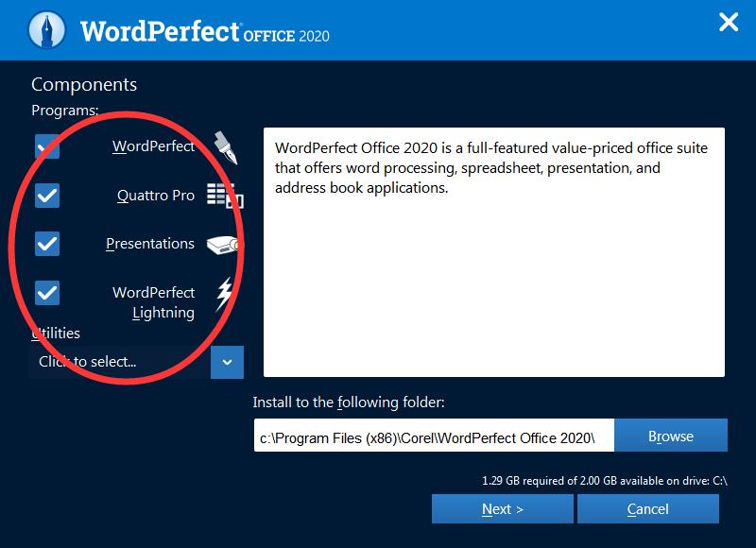Click the WordPerfect pen nib logo
This screenshot has height=548, width=756.
tap(46, 30)
